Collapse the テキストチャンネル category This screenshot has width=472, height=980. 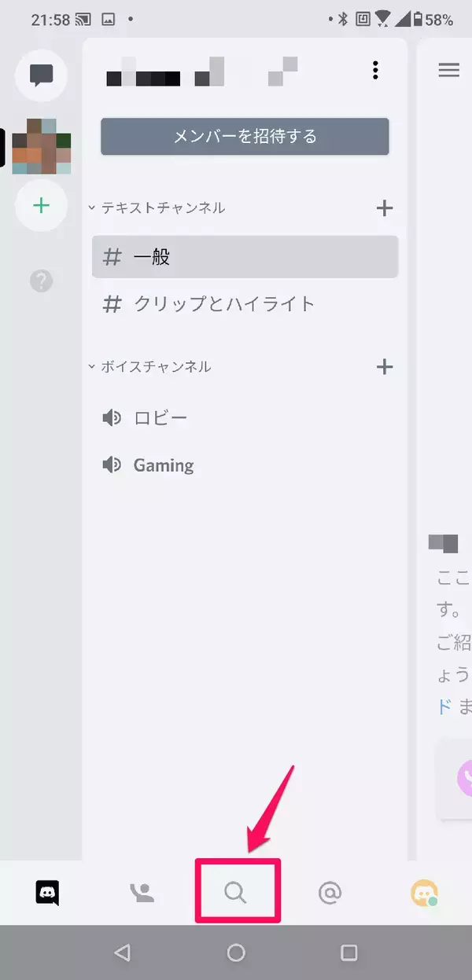point(157,207)
